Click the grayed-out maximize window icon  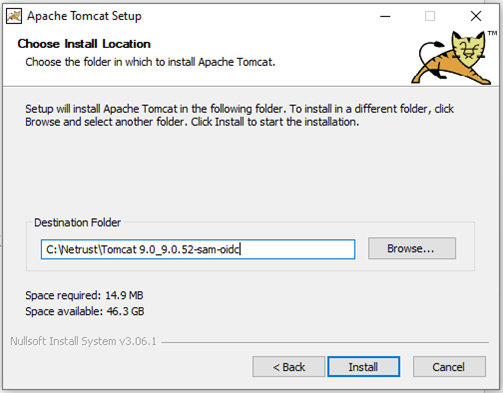tap(430, 16)
